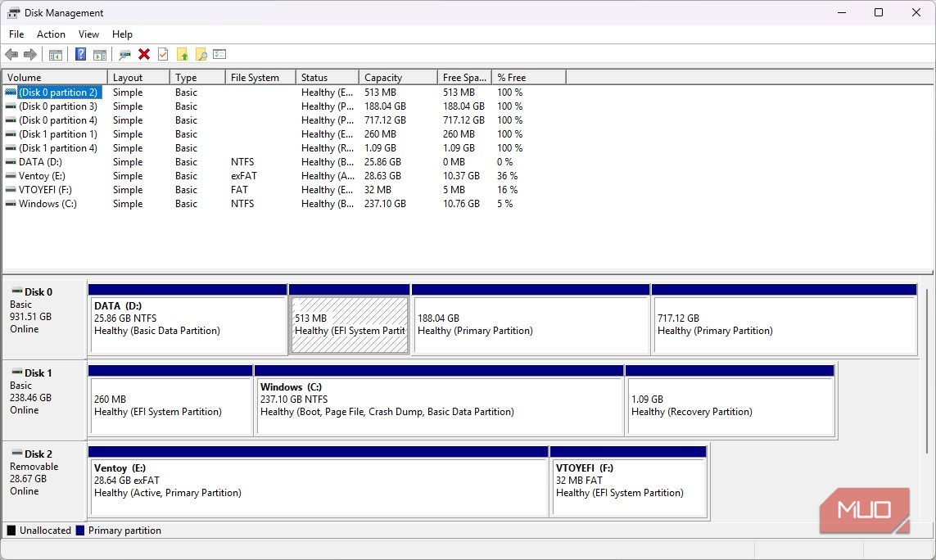Open the Action menu
The height and width of the screenshot is (560, 936).
click(x=51, y=34)
